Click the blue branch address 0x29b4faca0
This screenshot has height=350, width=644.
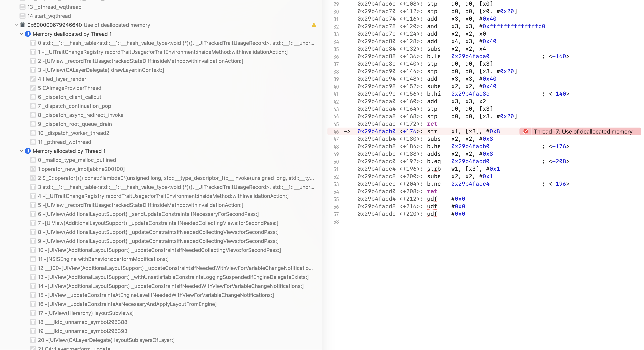point(470,56)
